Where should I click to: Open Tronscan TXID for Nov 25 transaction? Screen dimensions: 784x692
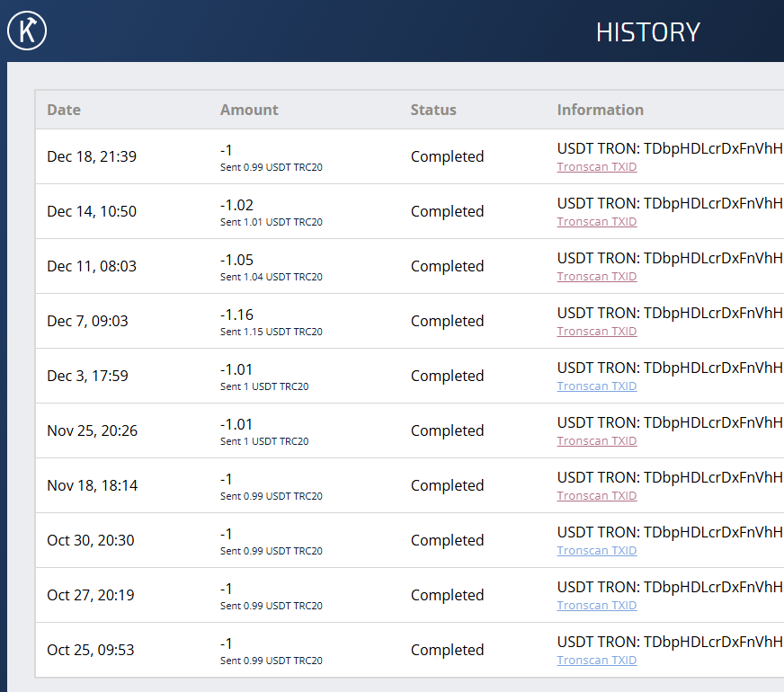point(596,440)
